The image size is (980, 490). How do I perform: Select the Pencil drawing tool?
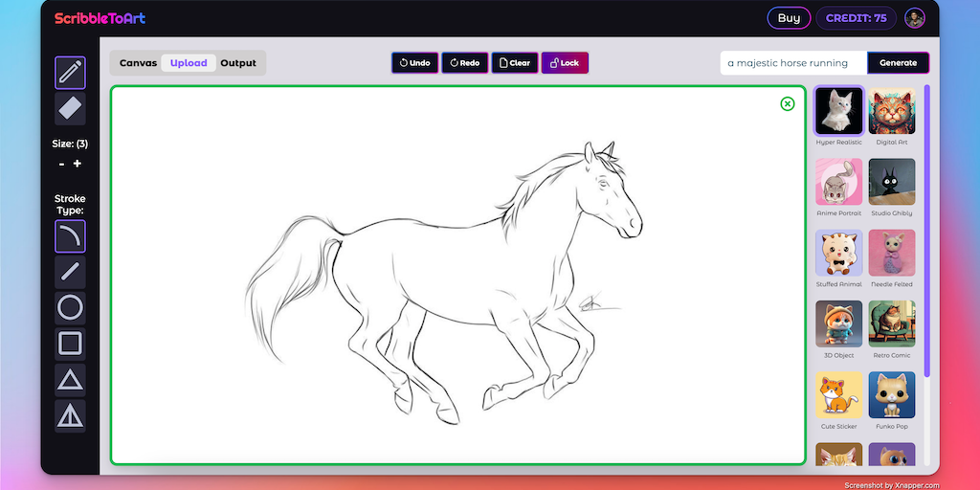pos(70,73)
